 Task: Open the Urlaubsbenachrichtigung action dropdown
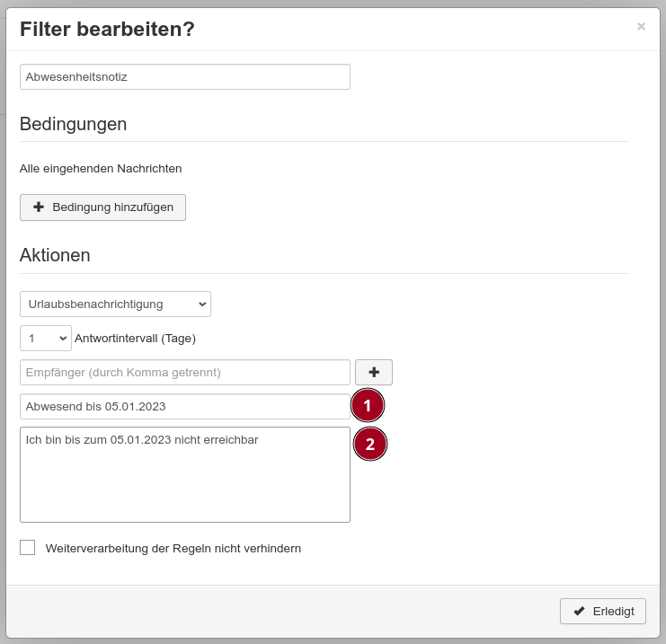(115, 304)
